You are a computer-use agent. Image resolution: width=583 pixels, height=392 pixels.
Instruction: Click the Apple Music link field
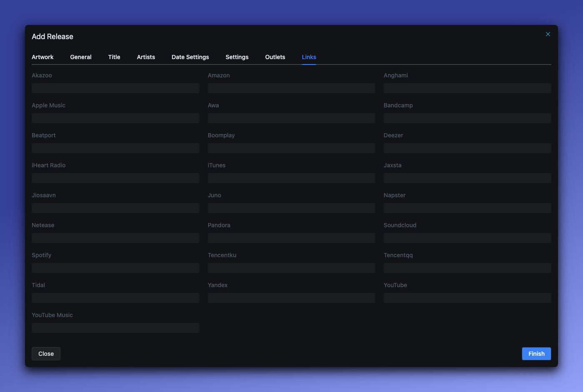[x=115, y=118]
